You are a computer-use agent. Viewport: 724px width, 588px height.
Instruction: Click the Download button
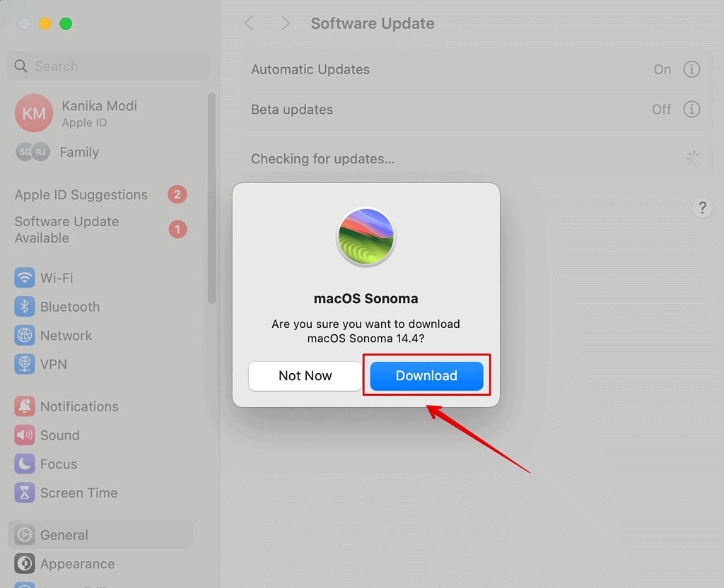tap(426, 376)
